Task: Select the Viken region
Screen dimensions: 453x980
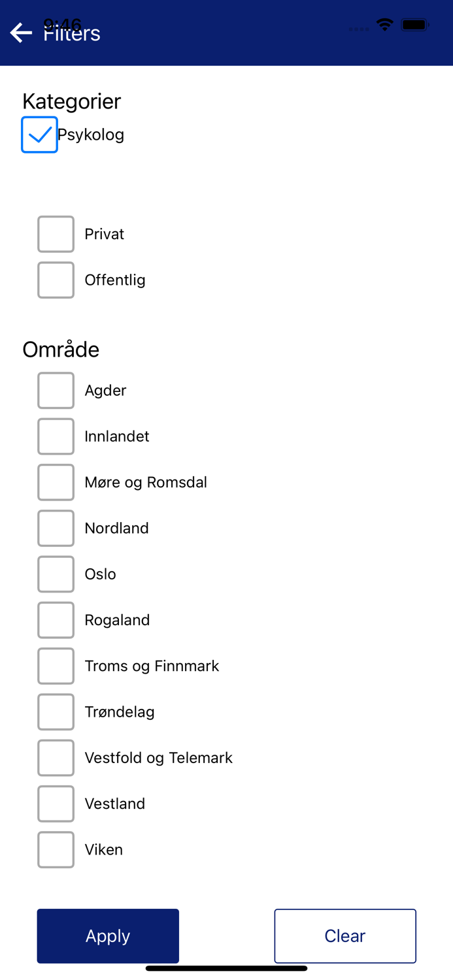Action: [x=56, y=849]
